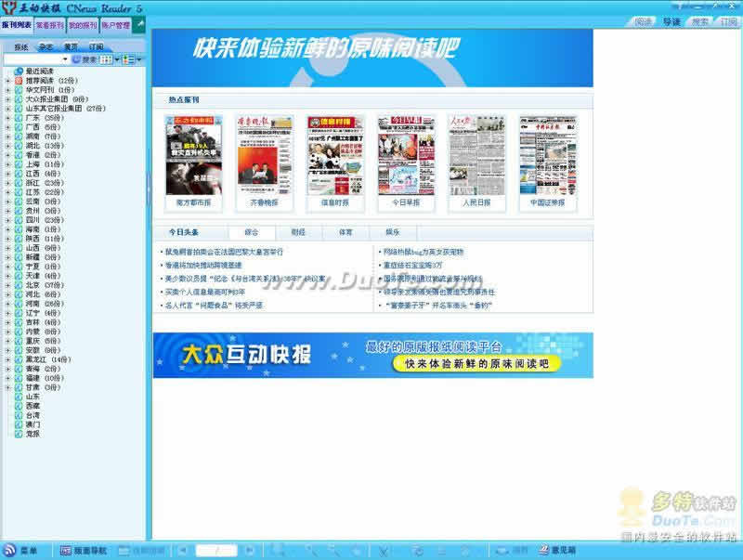Select 陕西 (11份) in the tree

(x=45, y=239)
